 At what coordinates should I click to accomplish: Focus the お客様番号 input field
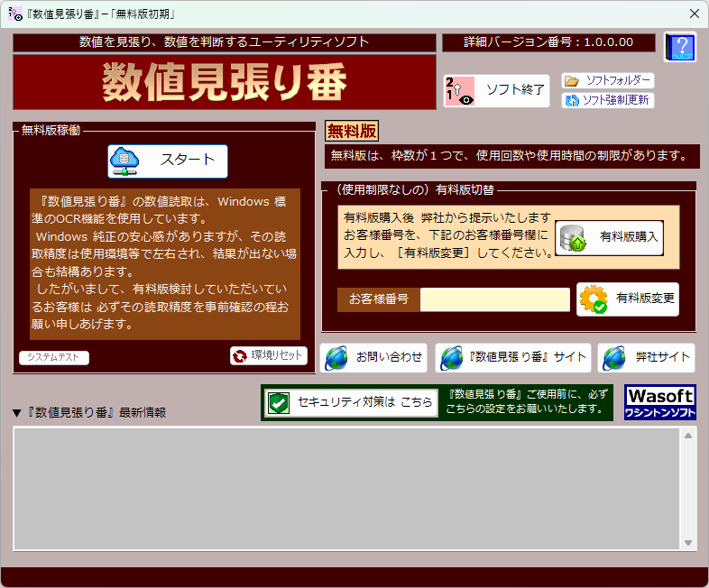494,299
